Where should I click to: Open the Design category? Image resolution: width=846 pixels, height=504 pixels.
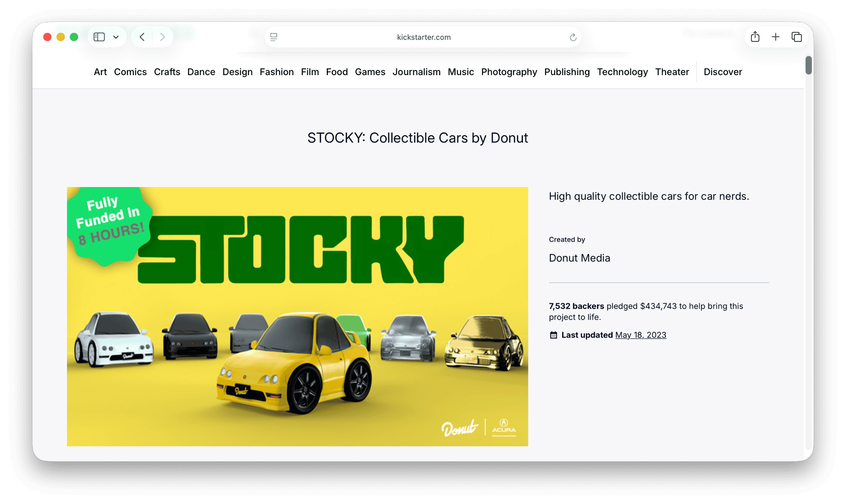click(238, 72)
